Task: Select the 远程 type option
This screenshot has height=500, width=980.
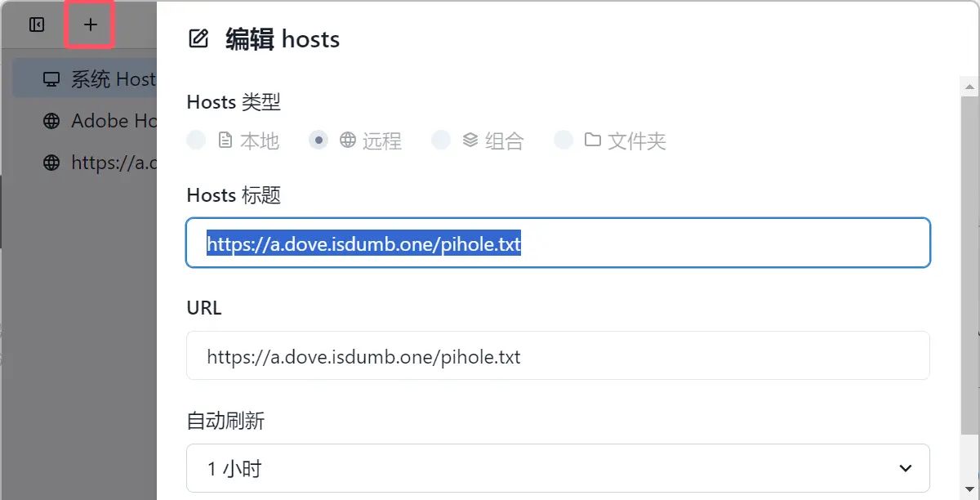Action: pos(318,140)
